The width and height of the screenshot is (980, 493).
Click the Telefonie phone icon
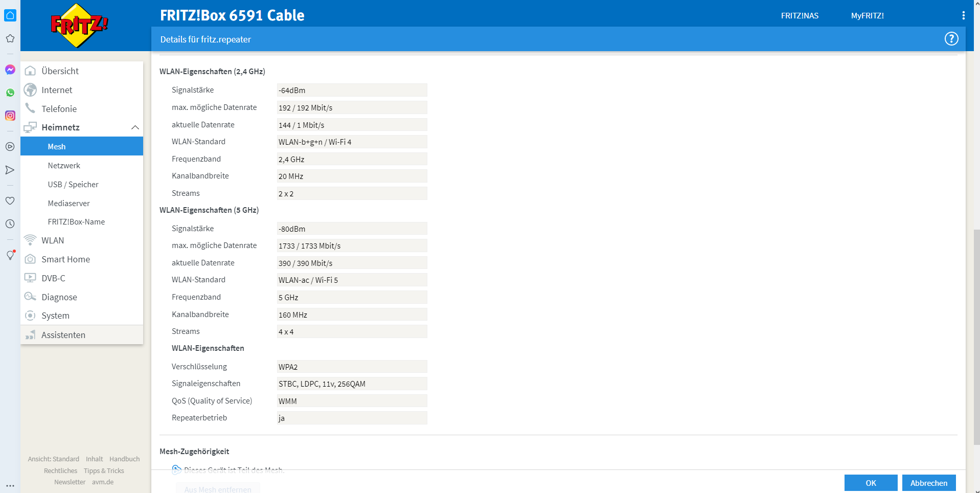tap(31, 108)
